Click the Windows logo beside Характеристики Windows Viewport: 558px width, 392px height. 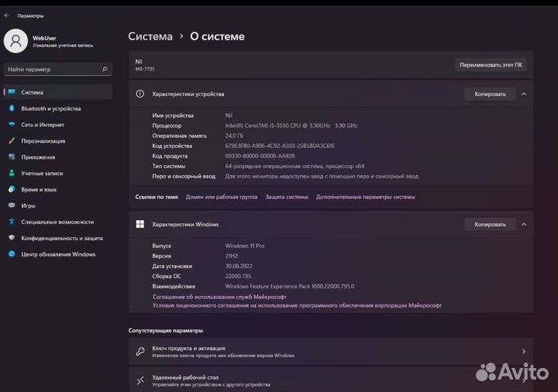click(x=140, y=224)
